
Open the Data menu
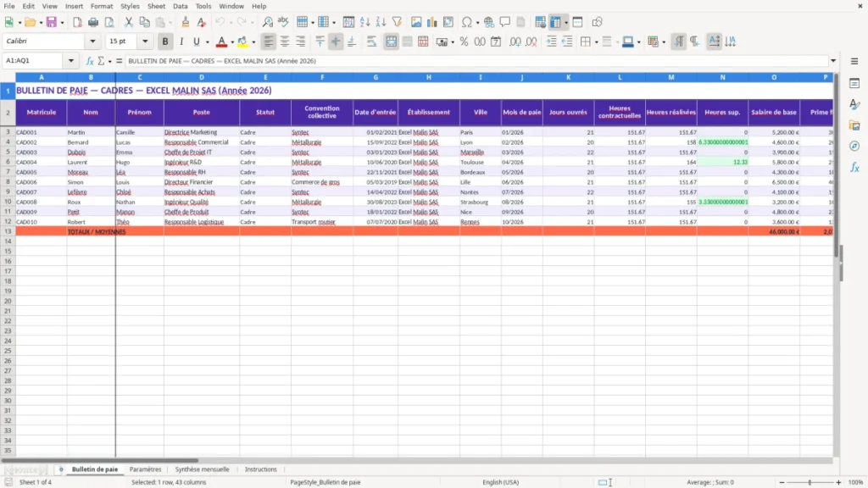tap(180, 6)
